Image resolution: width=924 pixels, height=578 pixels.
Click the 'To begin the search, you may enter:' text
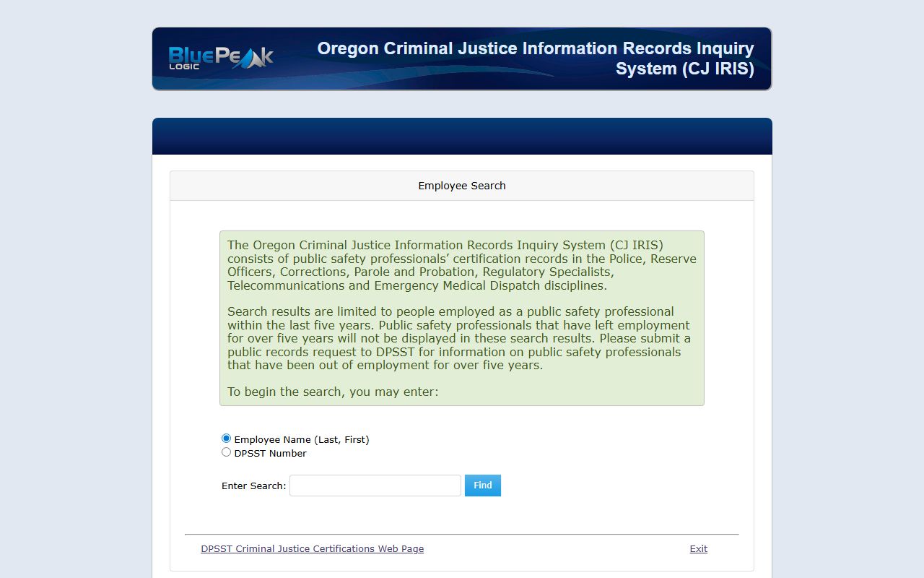coord(333,392)
